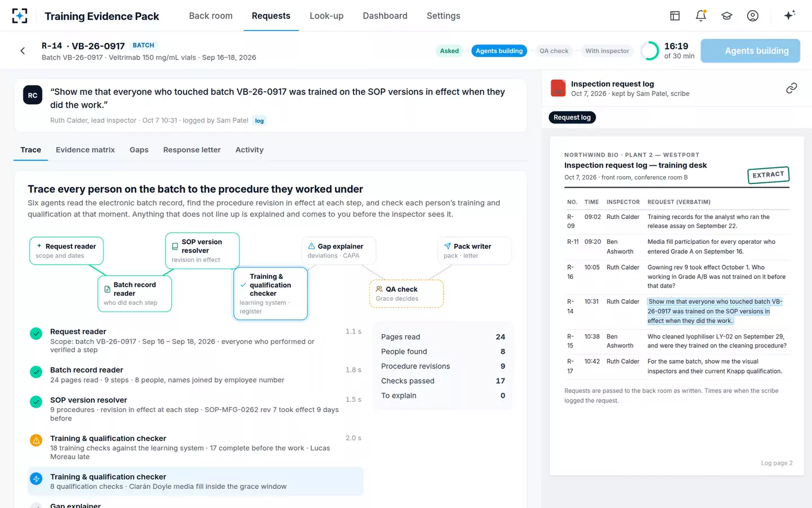The height and width of the screenshot is (508, 812).
Task: Open the Dashboard menu item
Action: [385, 16]
